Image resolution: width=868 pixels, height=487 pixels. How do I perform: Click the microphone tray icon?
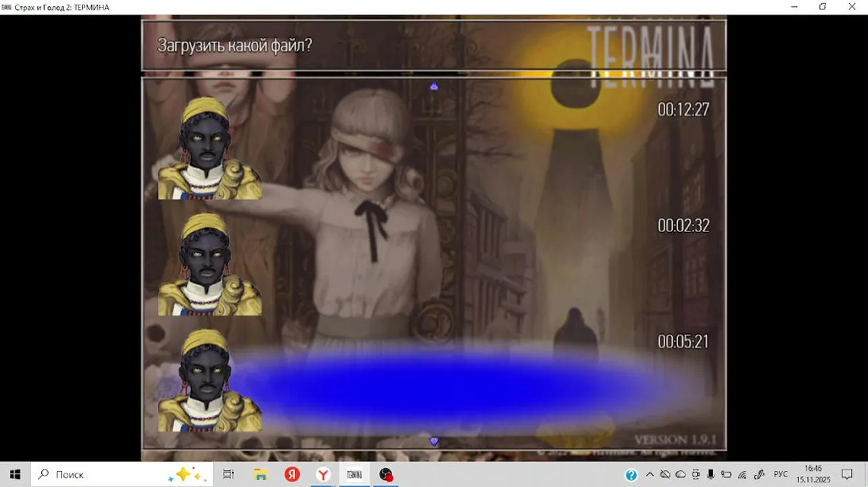[711, 474]
